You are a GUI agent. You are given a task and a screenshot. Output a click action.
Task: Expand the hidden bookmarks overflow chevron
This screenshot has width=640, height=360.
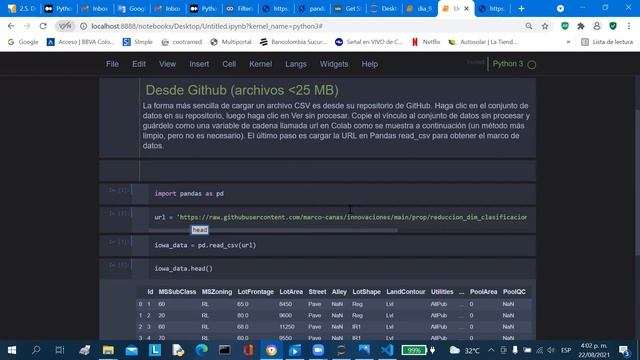[568, 42]
